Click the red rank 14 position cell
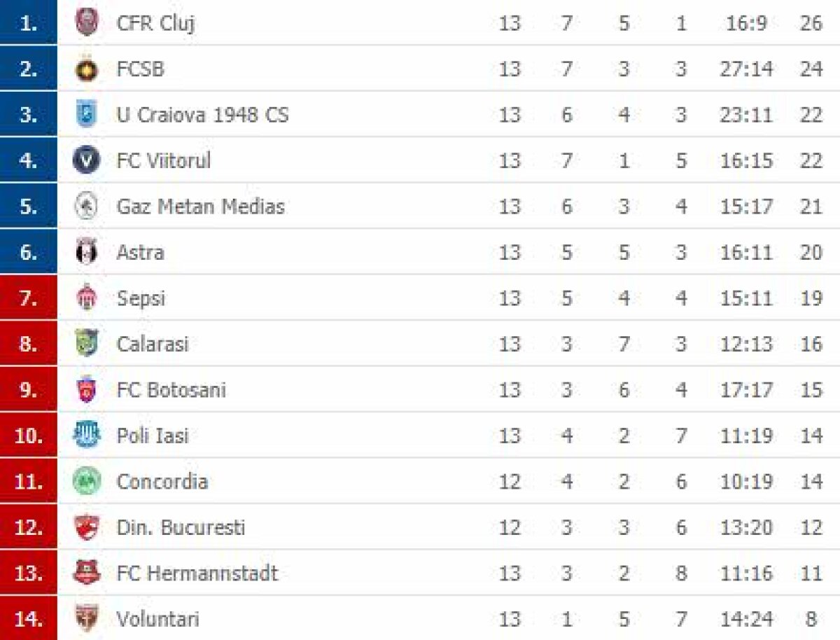This screenshot has width=840, height=640. point(29,619)
